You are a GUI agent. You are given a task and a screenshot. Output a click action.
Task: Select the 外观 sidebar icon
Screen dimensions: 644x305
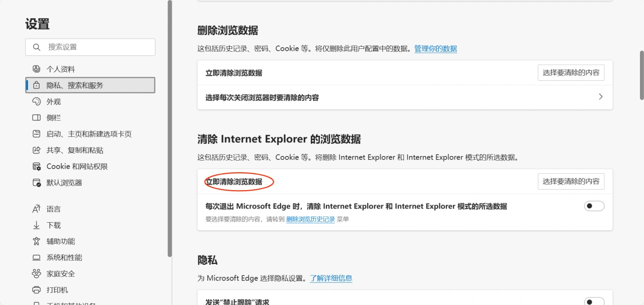tap(36, 101)
